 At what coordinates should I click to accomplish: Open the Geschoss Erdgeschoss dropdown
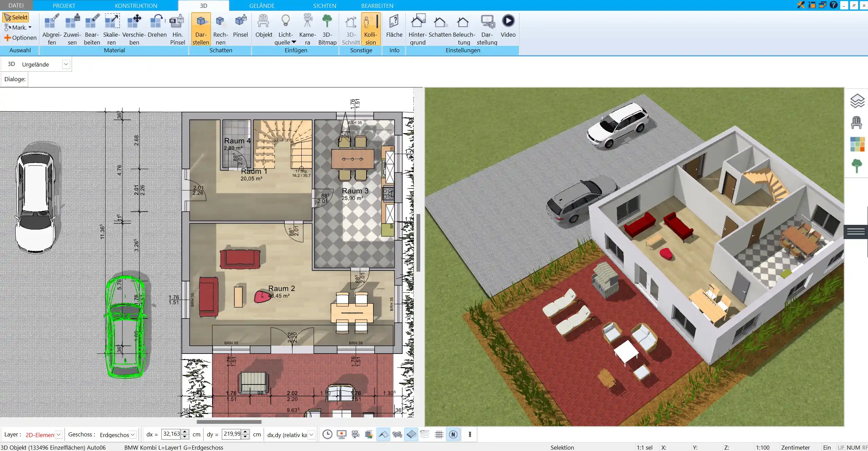tap(133, 435)
